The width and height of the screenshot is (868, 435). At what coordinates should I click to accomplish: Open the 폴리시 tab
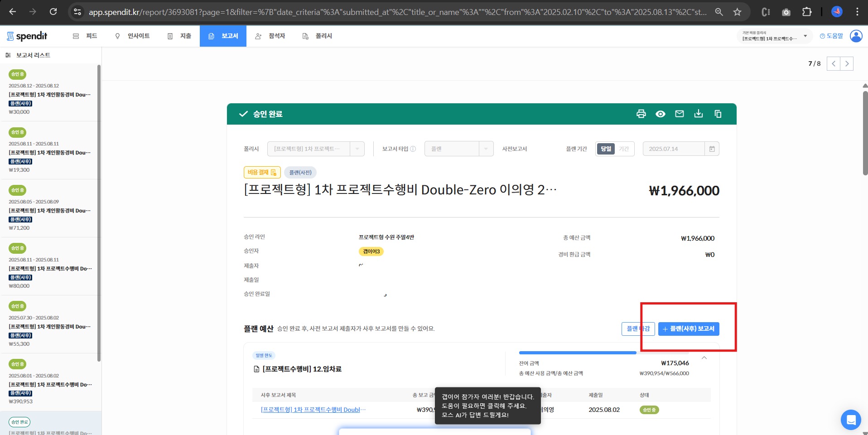(x=317, y=36)
